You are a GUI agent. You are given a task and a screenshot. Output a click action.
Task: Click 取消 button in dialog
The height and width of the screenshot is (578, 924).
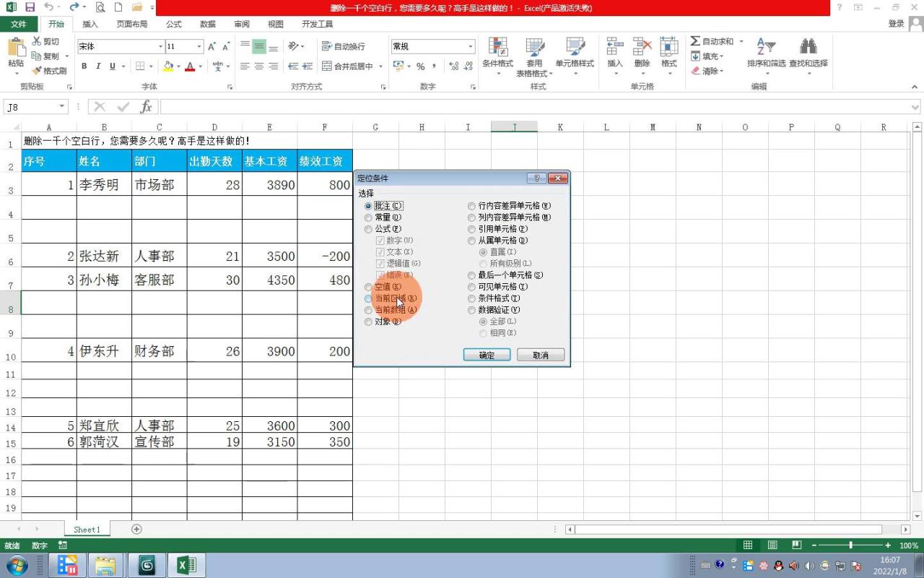click(541, 355)
